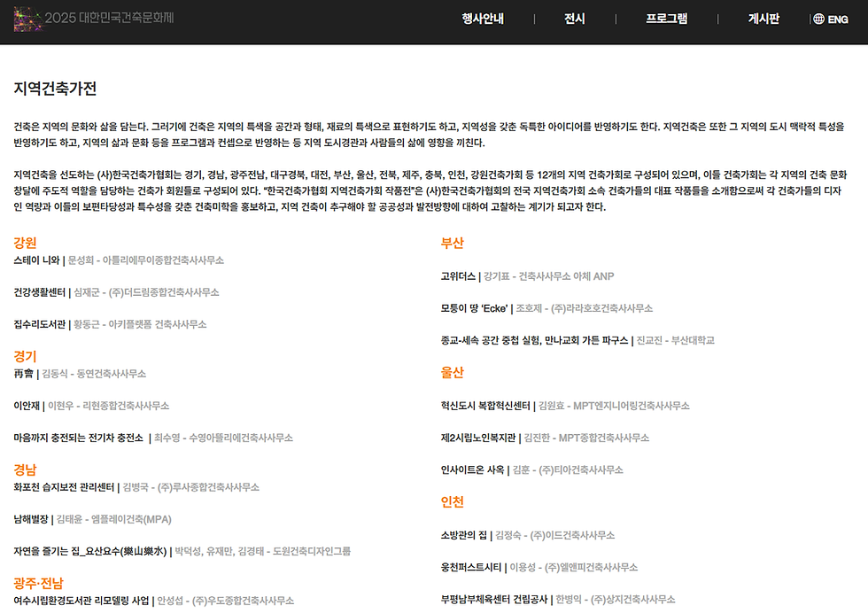868x613 pixels.
Task: Click the 2025 대한민국건축문화제 logo
Action: 94,19
